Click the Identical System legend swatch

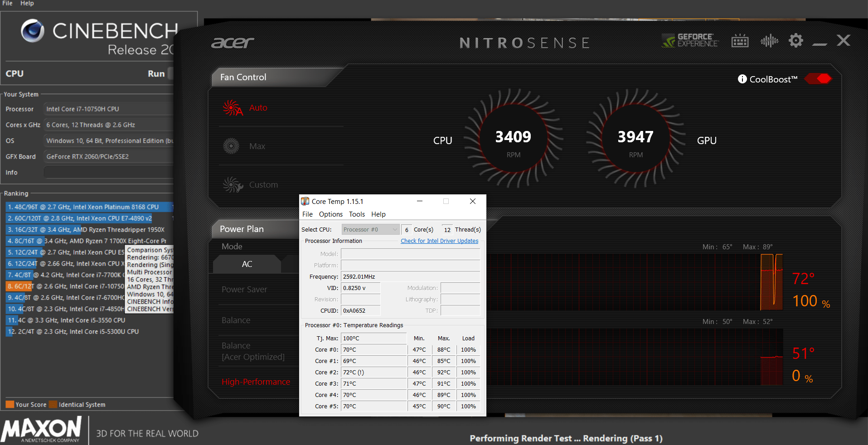(53, 405)
